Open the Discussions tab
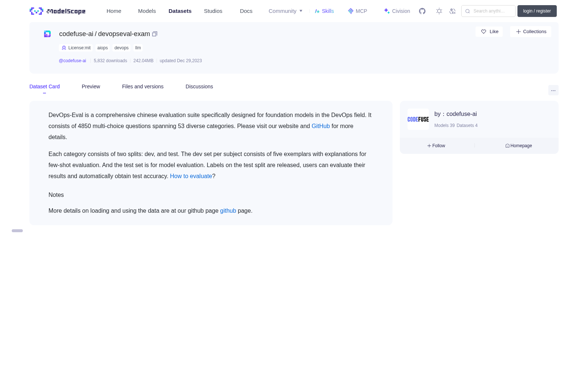The image size is (588, 368). point(199,86)
